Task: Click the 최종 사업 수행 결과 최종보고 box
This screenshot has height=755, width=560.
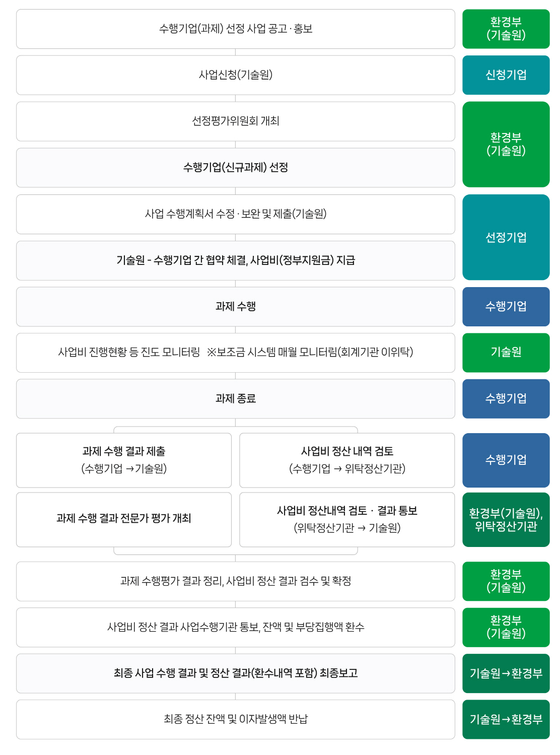Action: point(236,673)
